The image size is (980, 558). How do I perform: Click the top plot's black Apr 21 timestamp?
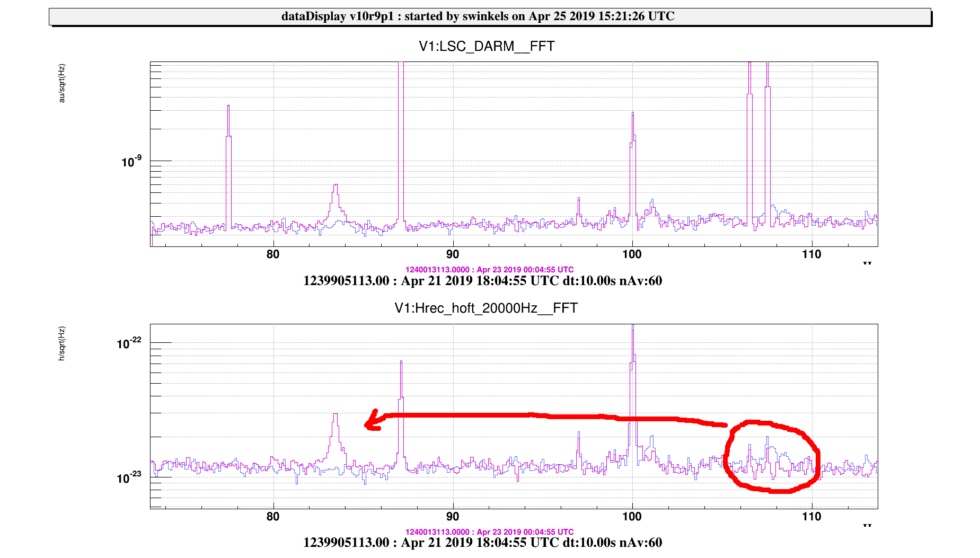click(x=482, y=281)
